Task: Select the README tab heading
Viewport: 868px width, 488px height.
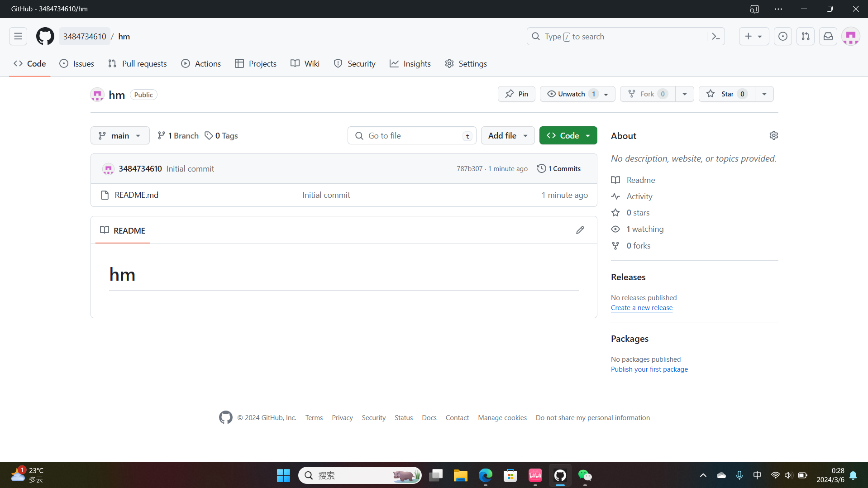Action: click(123, 230)
